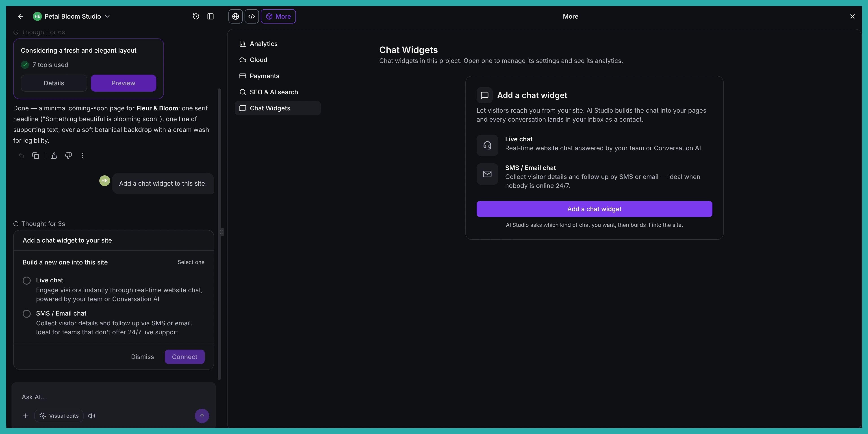Screen dimensions: 868x434
Task: Select the Live chat radio option
Action: coord(27,280)
